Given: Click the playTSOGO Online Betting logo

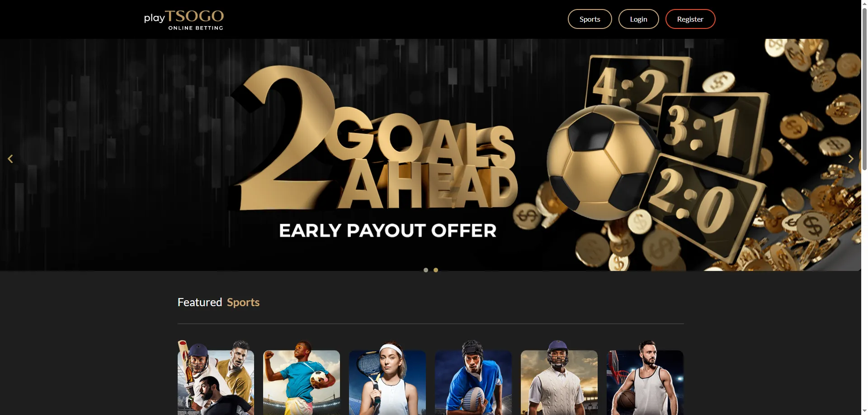Looking at the screenshot, I should (184, 20).
